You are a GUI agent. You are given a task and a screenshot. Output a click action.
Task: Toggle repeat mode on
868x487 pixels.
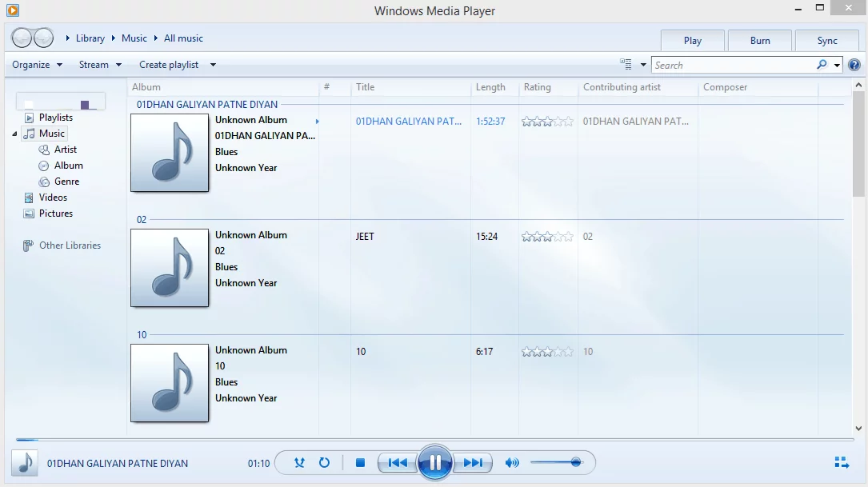[x=324, y=463]
